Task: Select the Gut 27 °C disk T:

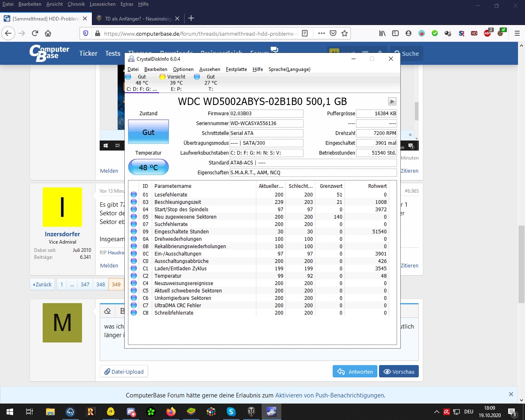Action: pos(210,83)
